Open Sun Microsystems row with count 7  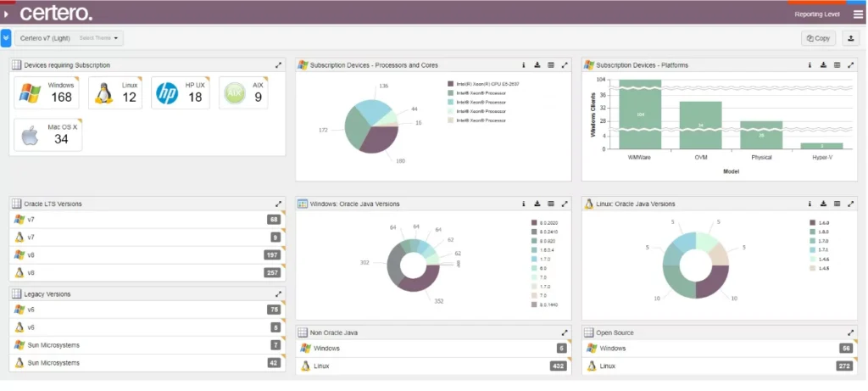pos(147,345)
